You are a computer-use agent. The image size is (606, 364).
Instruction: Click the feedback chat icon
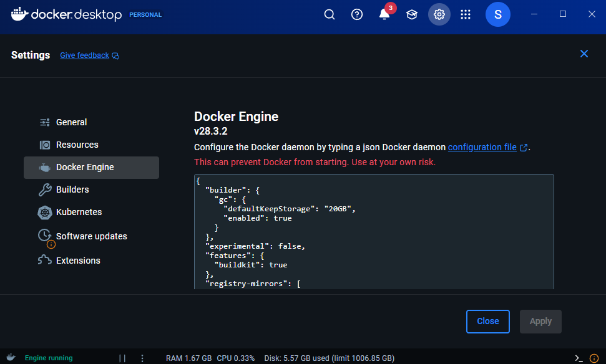tap(115, 56)
